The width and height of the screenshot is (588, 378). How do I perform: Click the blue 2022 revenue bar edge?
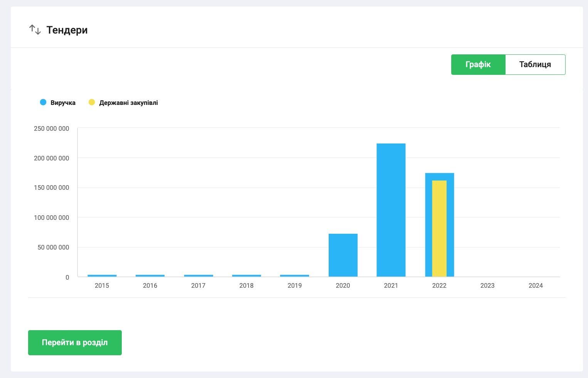[x=428, y=225]
